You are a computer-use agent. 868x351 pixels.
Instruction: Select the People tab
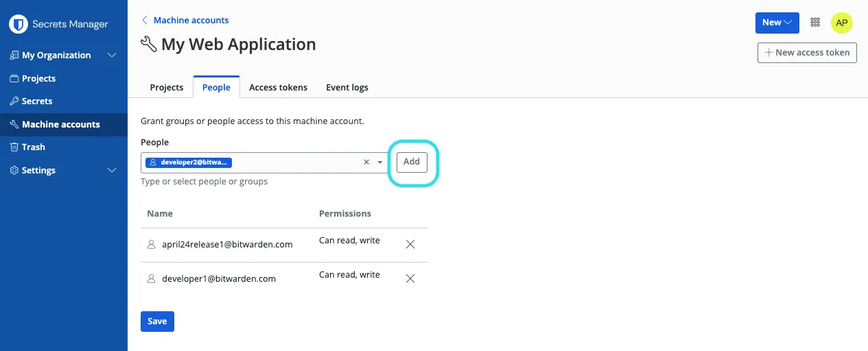tap(216, 87)
